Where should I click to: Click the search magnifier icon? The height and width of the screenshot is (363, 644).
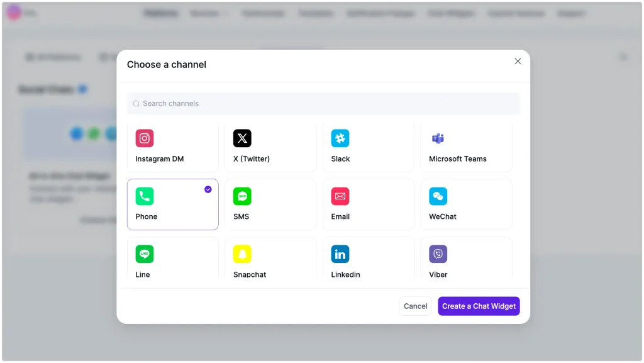136,103
